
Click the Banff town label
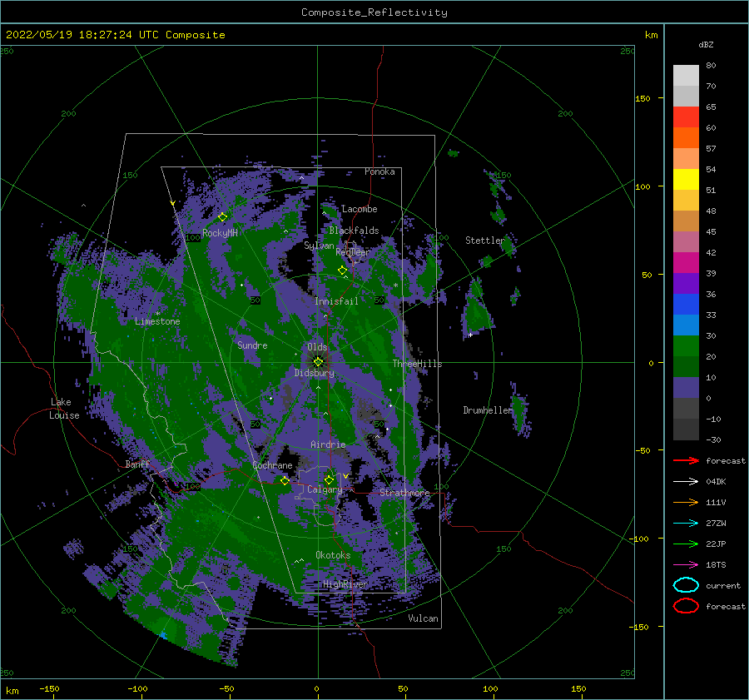(x=137, y=464)
